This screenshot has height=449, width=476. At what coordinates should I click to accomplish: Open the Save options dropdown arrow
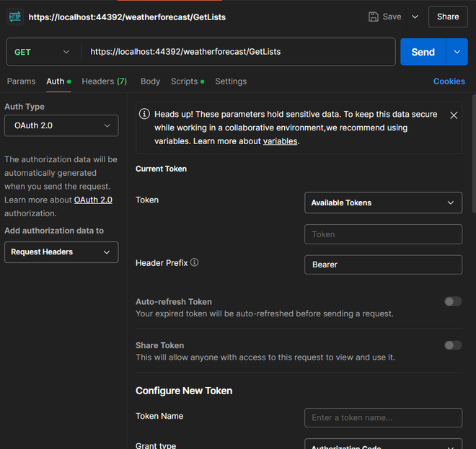coord(415,17)
